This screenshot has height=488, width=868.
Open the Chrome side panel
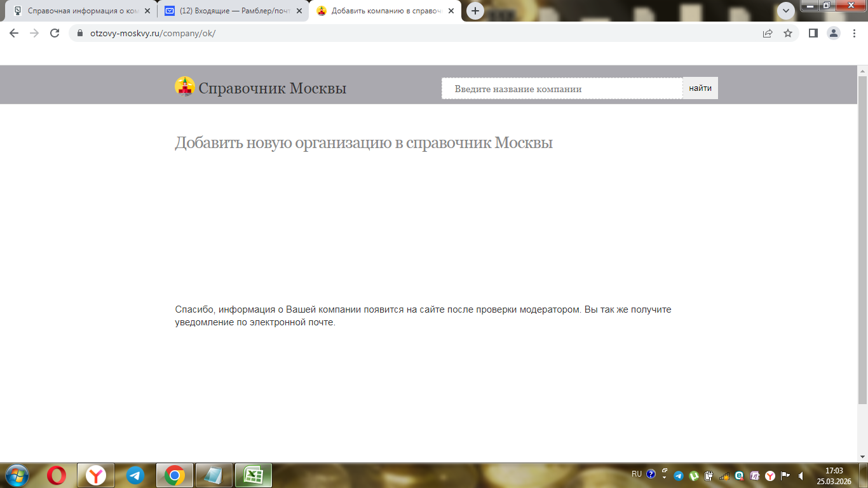click(x=813, y=33)
